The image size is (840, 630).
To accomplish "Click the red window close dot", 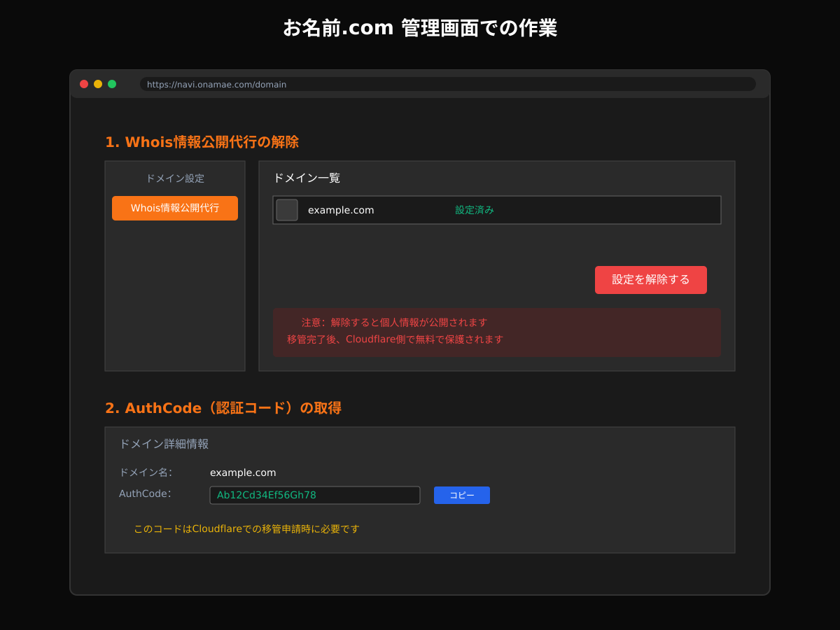I will tap(84, 84).
